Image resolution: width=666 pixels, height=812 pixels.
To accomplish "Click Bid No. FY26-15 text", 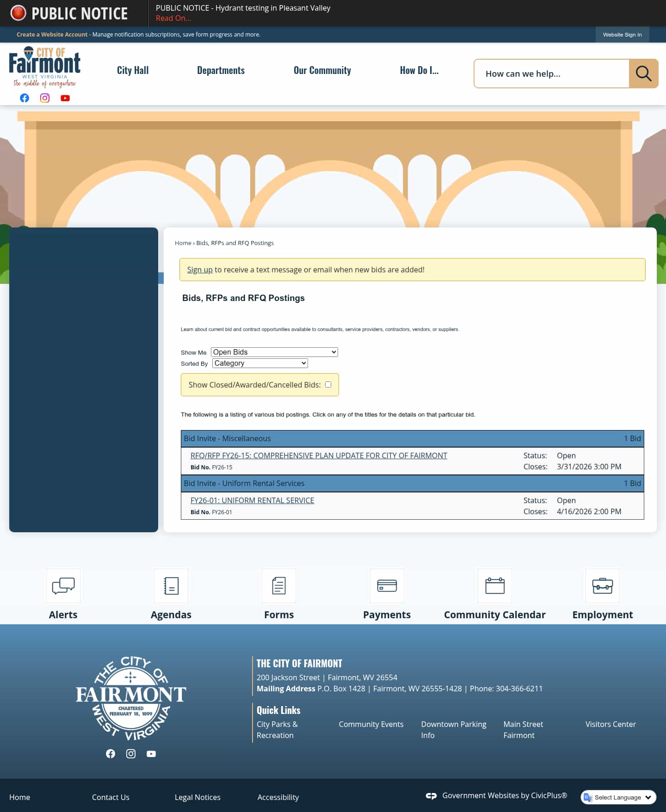I will pos(211,468).
